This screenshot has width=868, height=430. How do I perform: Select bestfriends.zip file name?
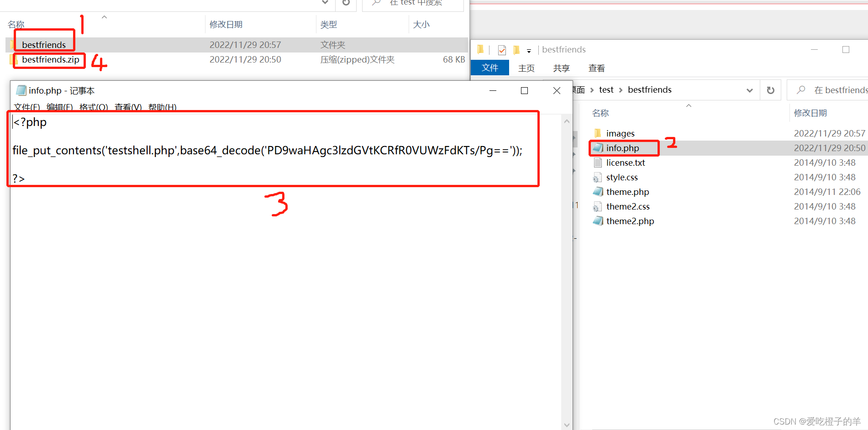coord(51,60)
